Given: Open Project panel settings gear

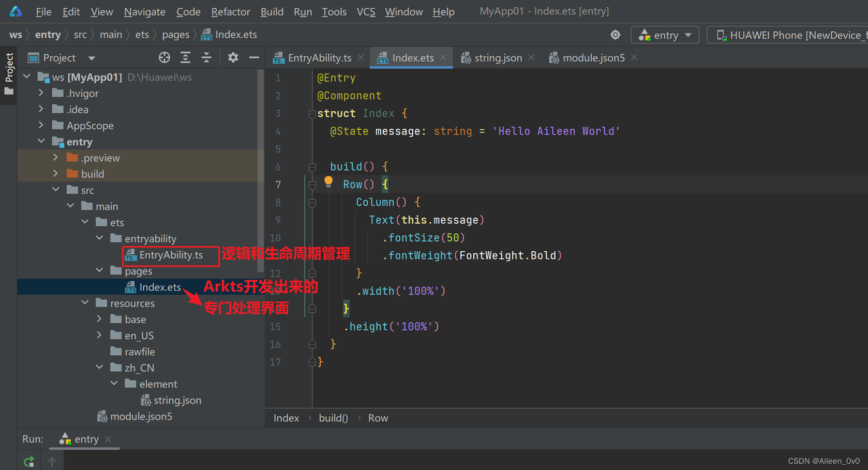Looking at the screenshot, I should (x=233, y=58).
